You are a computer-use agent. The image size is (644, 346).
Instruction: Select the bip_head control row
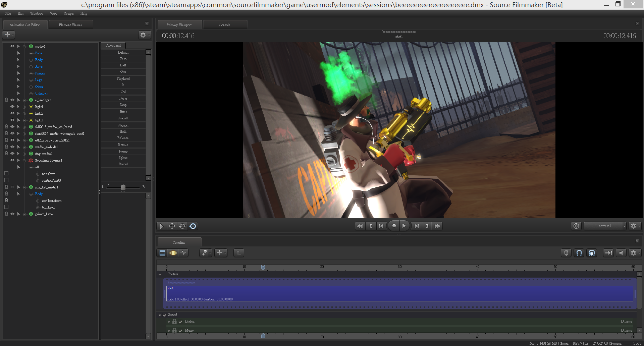(x=48, y=208)
